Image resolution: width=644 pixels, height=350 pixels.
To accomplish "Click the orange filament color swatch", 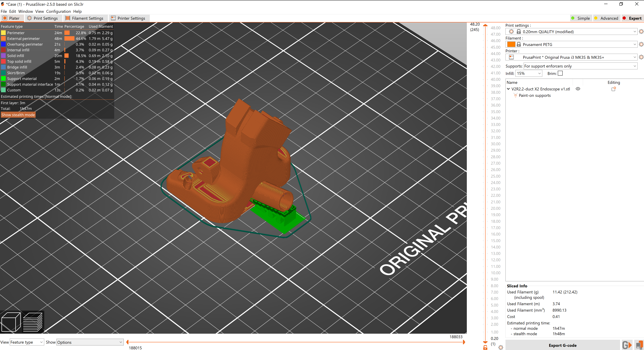I will pyautogui.click(x=511, y=44).
